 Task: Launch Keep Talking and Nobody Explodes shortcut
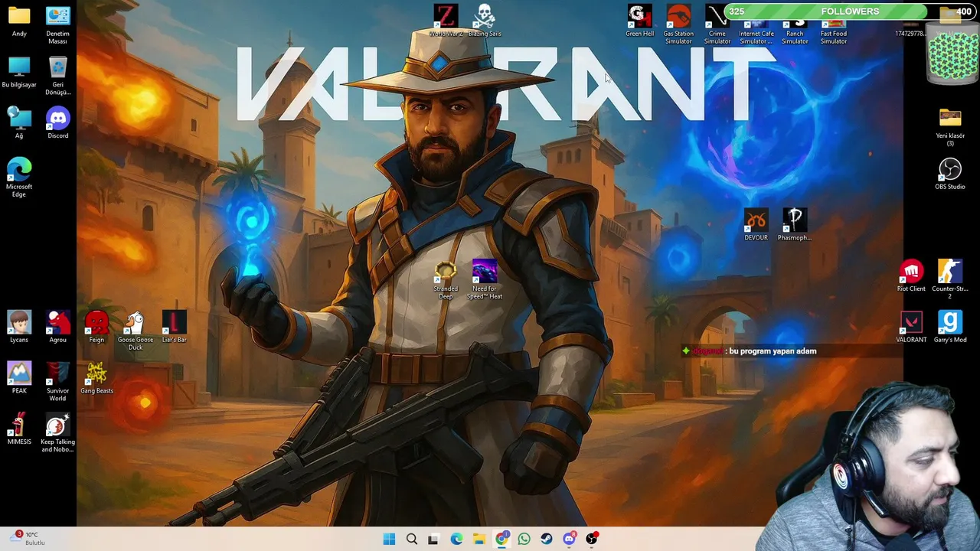pos(57,432)
